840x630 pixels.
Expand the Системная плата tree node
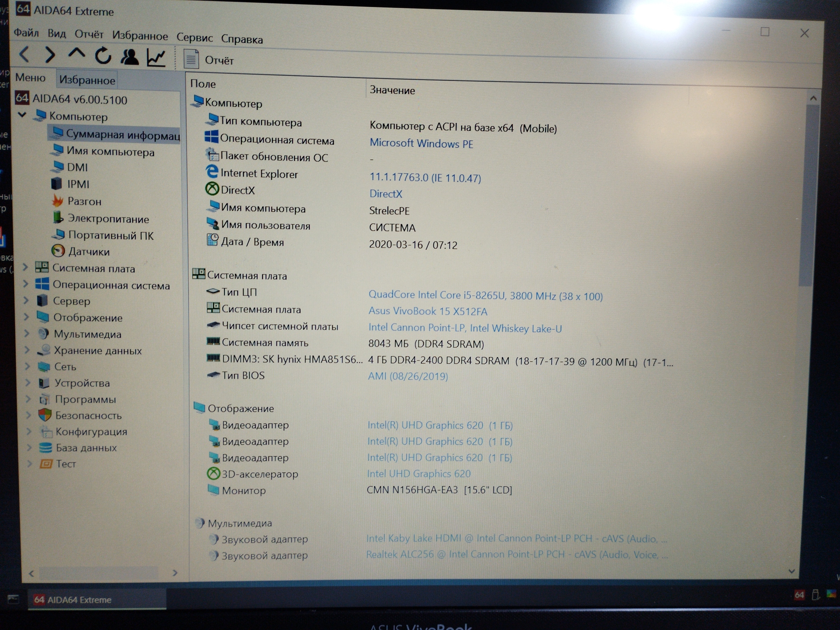pyautogui.click(x=25, y=267)
